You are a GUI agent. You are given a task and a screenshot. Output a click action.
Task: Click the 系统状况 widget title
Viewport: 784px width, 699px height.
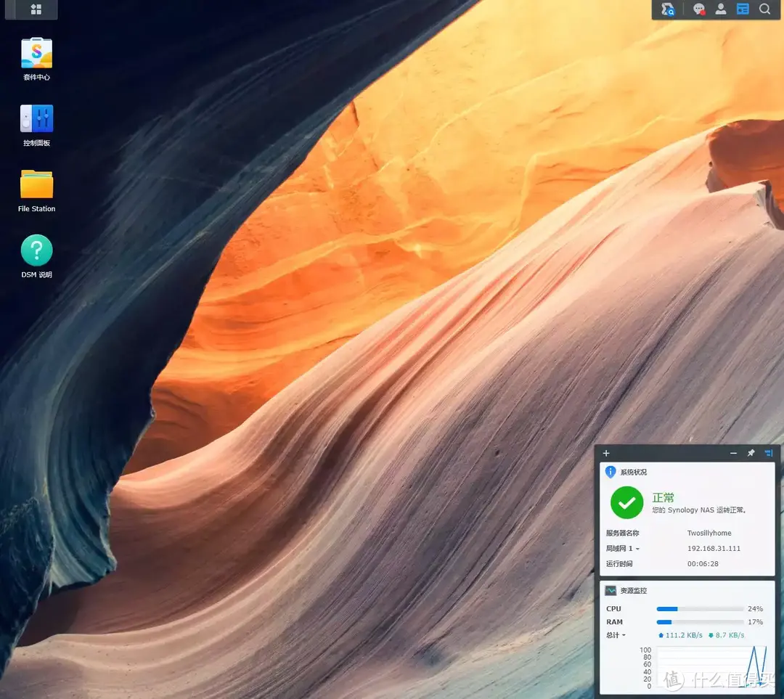point(634,472)
